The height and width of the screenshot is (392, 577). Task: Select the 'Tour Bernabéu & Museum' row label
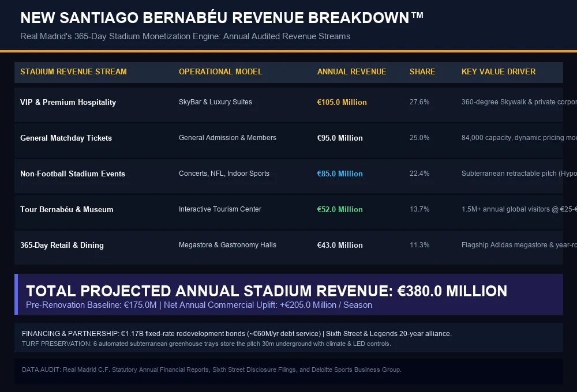66,209
